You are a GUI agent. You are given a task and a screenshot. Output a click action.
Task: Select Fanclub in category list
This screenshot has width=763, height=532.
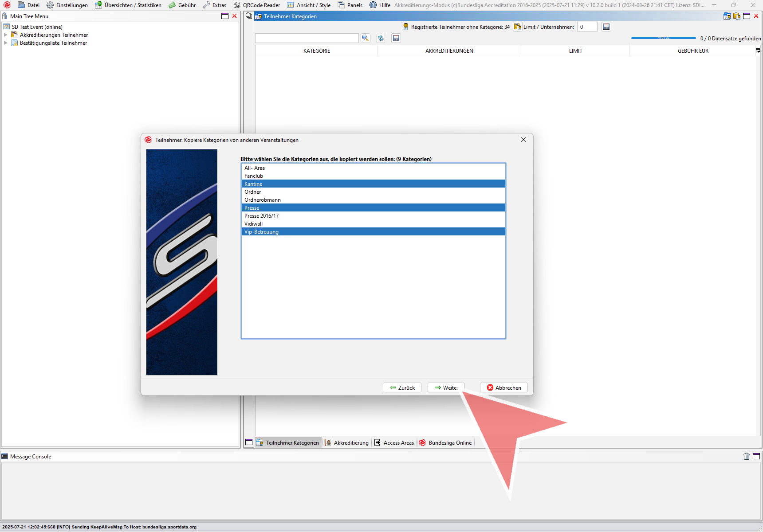(x=373, y=176)
